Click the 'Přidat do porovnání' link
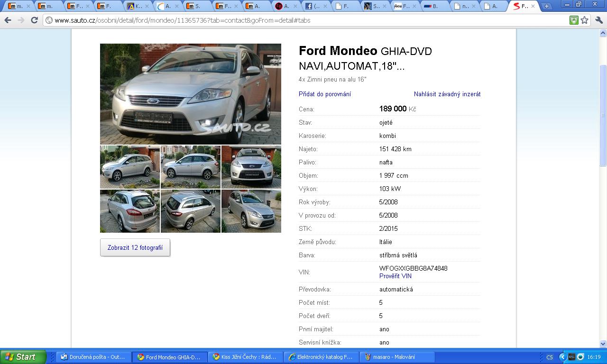The image size is (607, 364). point(325,94)
